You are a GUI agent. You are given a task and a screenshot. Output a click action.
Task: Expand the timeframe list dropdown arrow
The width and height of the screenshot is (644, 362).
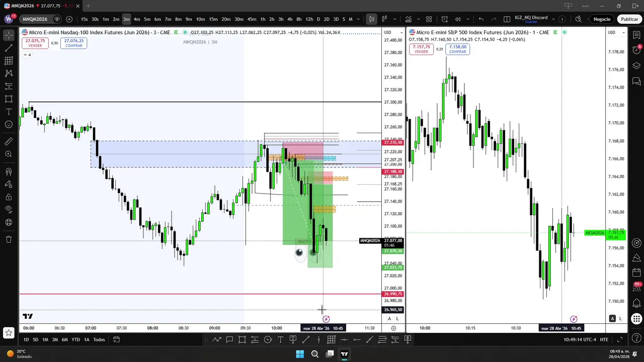[x=358, y=19]
